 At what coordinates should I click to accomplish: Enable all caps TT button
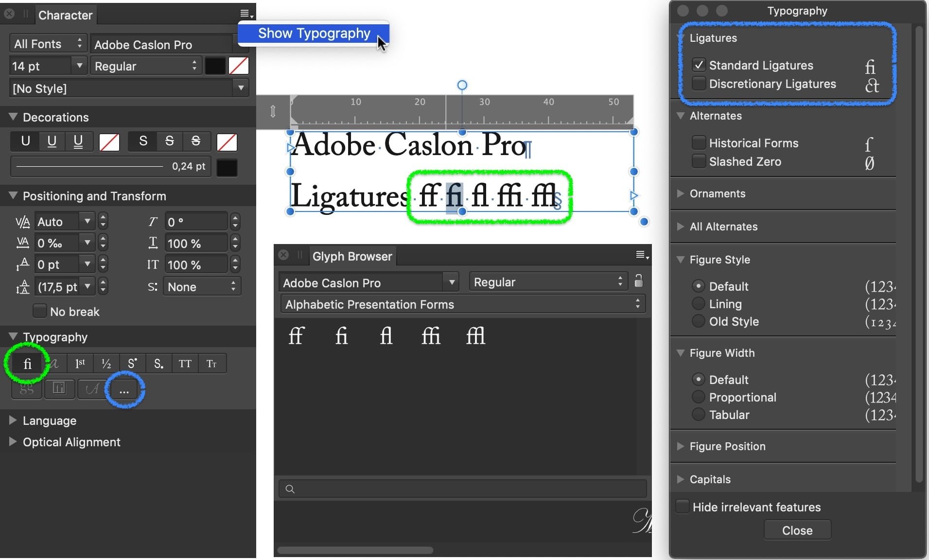(x=185, y=363)
